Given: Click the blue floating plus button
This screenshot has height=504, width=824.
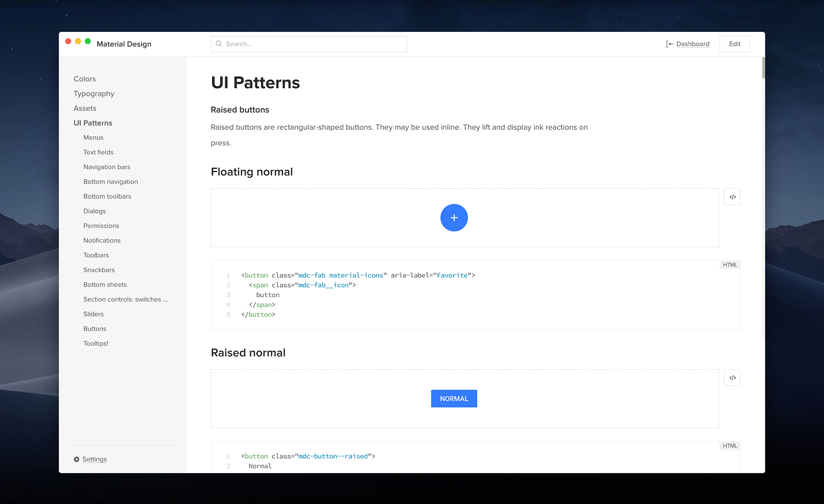Looking at the screenshot, I should pos(454,218).
